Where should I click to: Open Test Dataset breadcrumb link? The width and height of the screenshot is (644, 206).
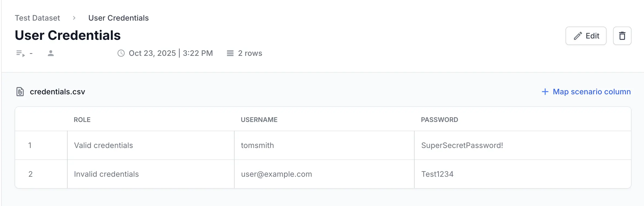37,18
